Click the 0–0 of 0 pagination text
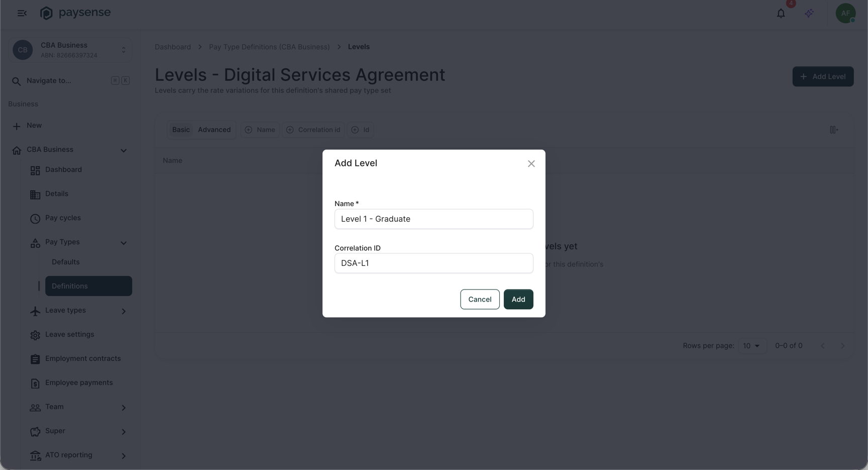 pyautogui.click(x=789, y=346)
